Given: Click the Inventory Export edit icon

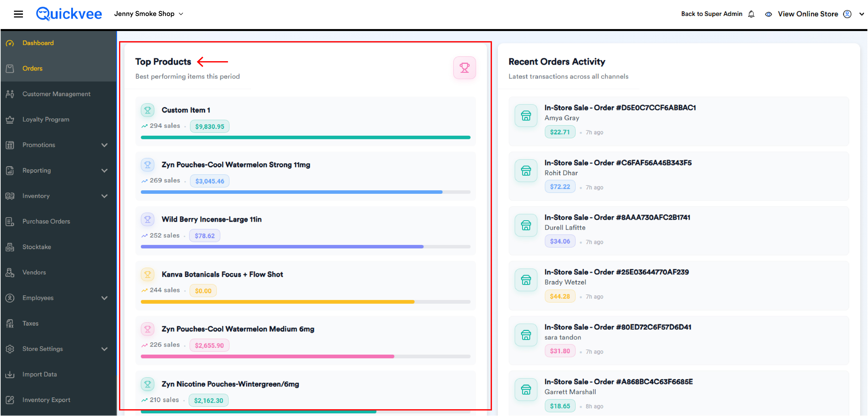Looking at the screenshot, I should 10,400.
